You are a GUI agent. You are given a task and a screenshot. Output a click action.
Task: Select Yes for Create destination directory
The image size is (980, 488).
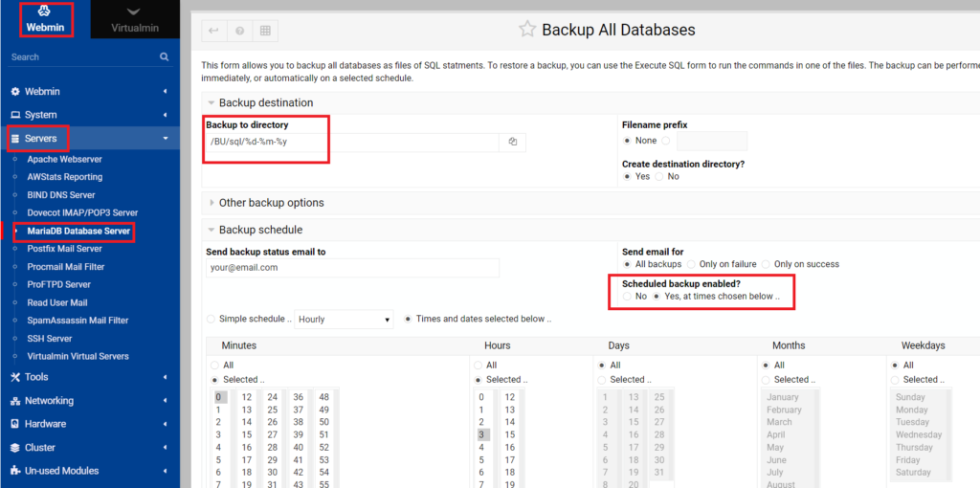627,177
